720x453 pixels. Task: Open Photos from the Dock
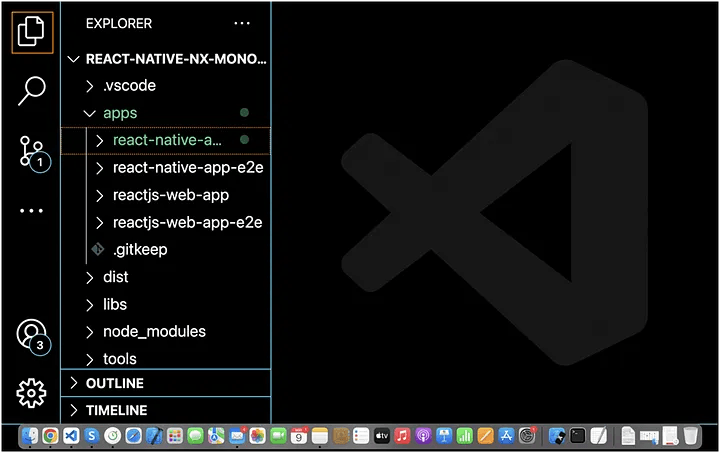(x=258, y=436)
